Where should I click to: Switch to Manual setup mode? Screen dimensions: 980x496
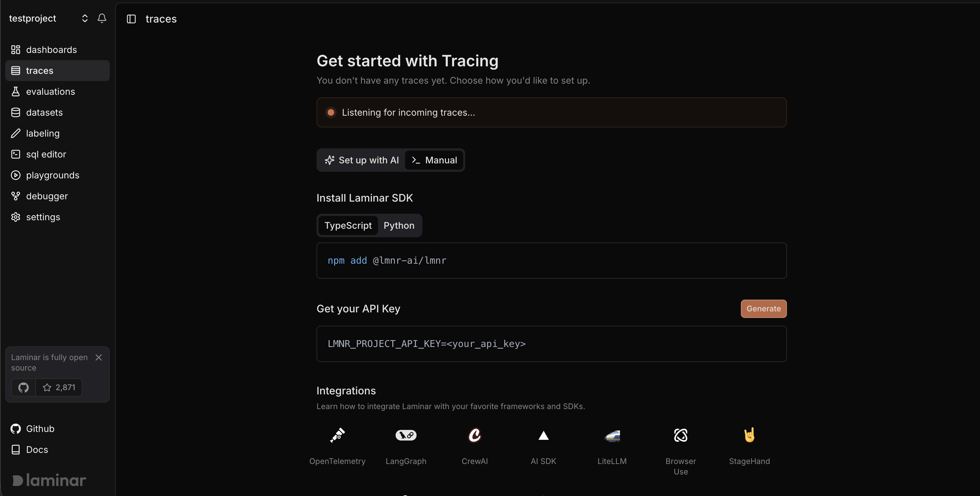click(434, 160)
